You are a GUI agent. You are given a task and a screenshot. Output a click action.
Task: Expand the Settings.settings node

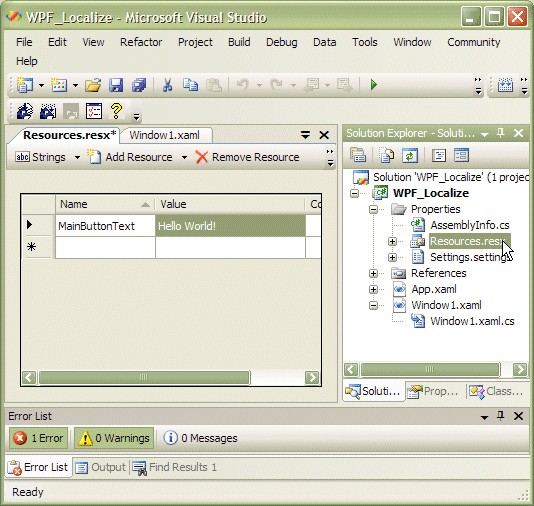click(392, 257)
